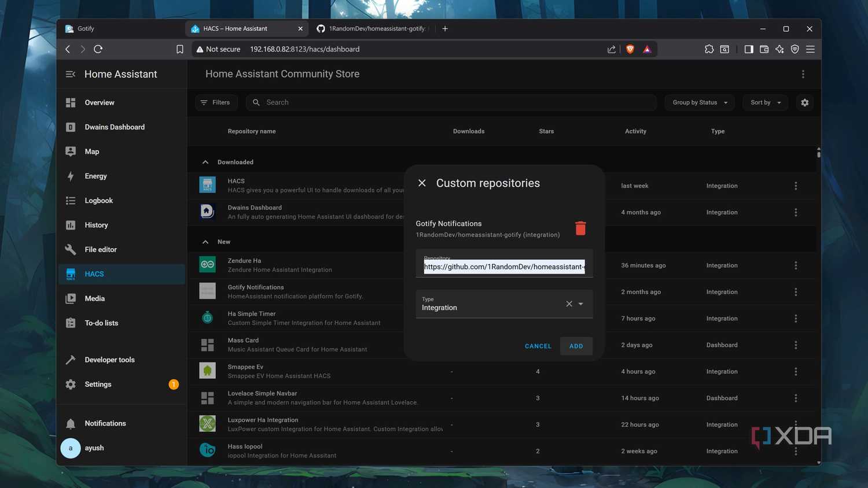Close the Custom repositories dialog
868x488 pixels.
click(422, 183)
